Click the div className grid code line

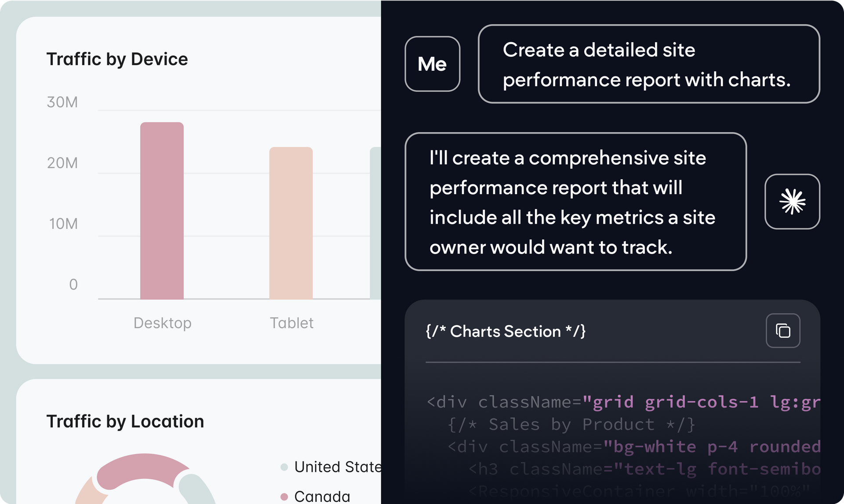click(623, 402)
